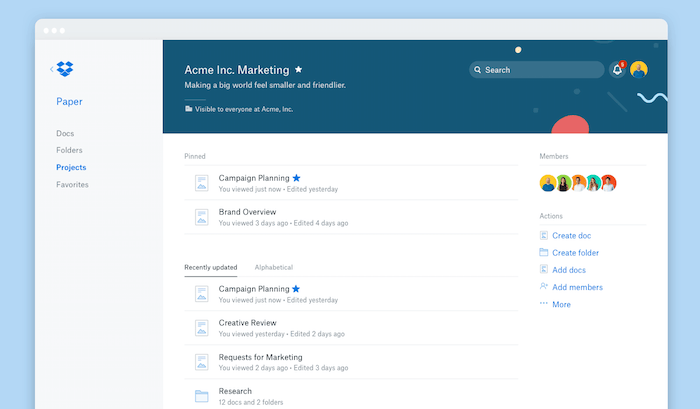This screenshot has height=409, width=700.
Task: Click the first member avatar
Action: [547, 183]
